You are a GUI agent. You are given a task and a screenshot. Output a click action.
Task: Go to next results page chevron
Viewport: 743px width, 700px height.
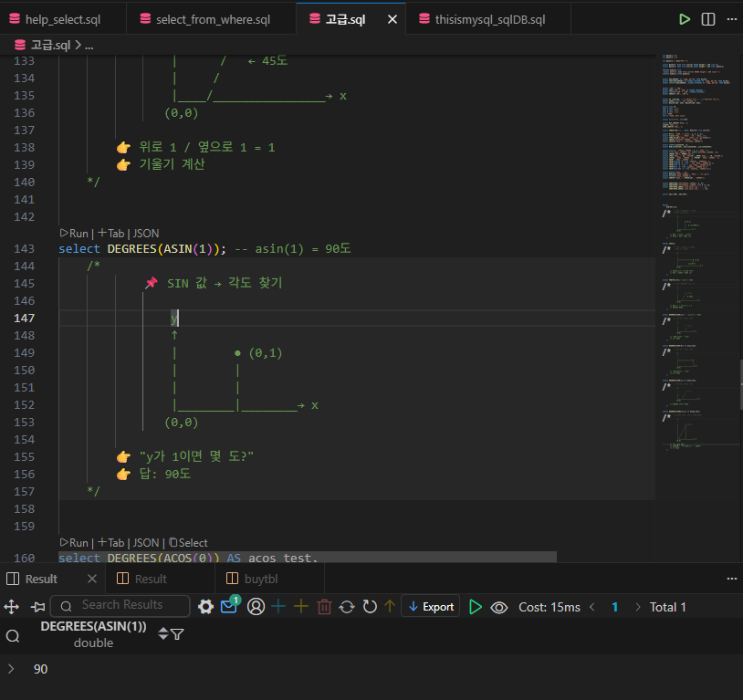[x=638, y=607]
